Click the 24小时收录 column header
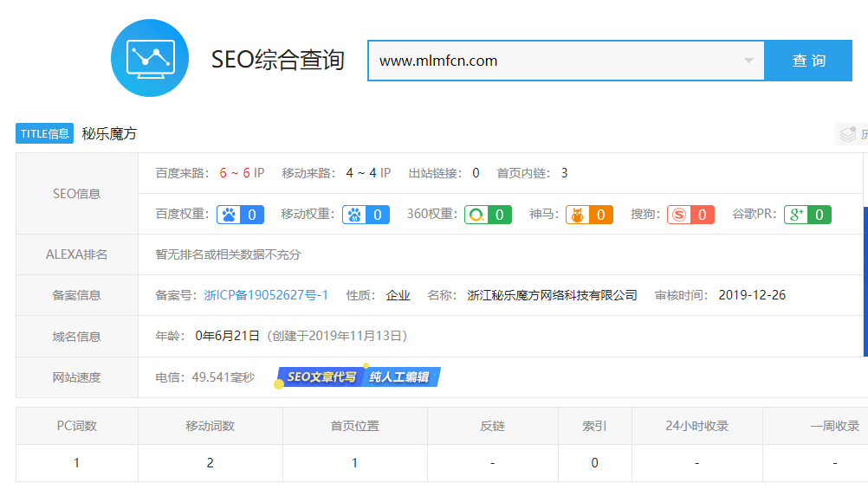Screen dimensions: 868x489 point(697,426)
